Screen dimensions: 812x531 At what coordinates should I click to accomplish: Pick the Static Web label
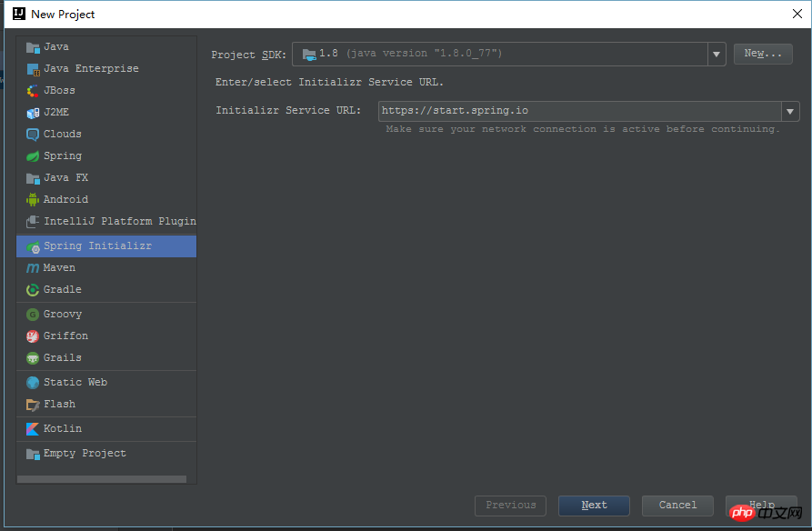tap(75, 382)
